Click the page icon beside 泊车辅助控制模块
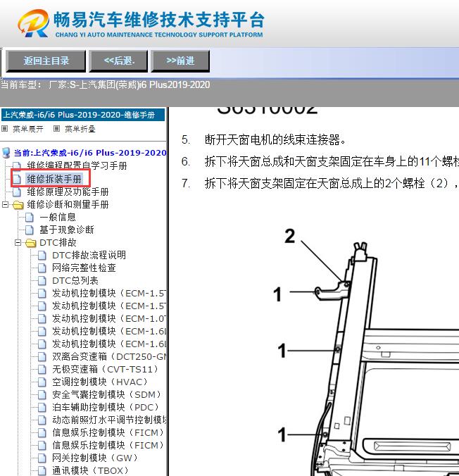Viewport: 459px width, 476px height. pos(42,408)
